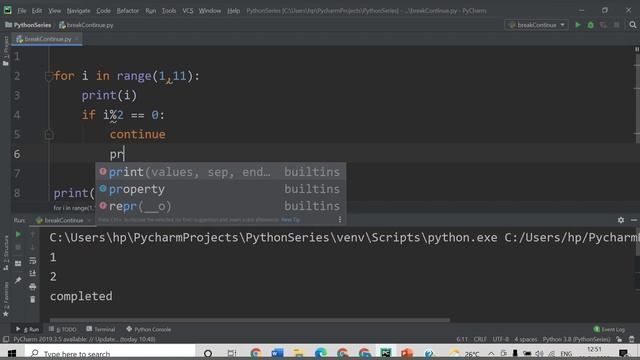Toggle soft-wrap in the Run console
Image resolution: width=640 pixels, height=360 pixels.
33,260
